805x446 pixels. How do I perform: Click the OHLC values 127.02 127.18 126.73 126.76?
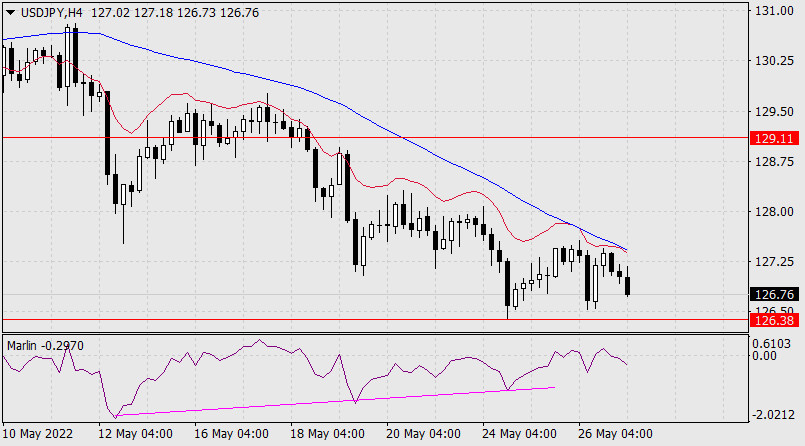[175, 13]
